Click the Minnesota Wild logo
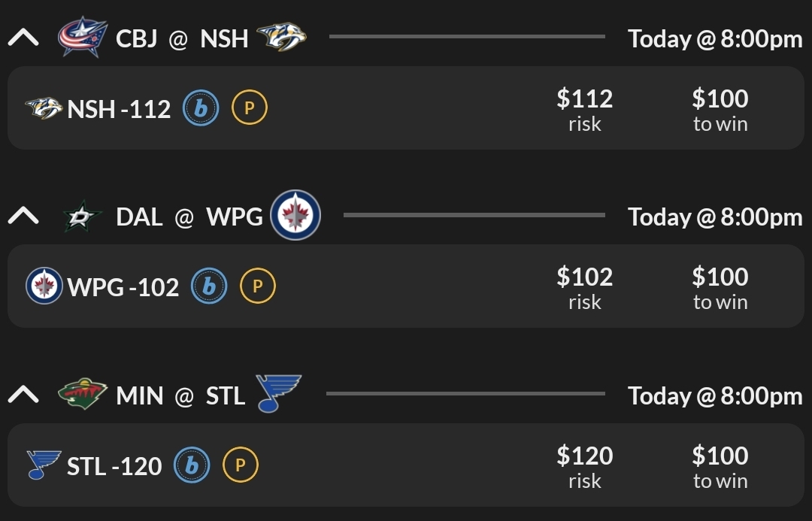This screenshot has width=812, height=521. coord(82,395)
